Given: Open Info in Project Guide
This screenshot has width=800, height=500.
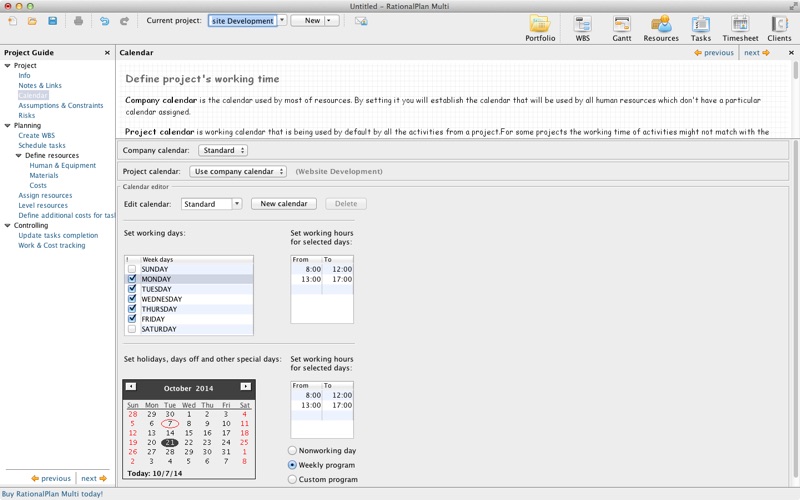Looking at the screenshot, I should pyautogui.click(x=24, y=76).
